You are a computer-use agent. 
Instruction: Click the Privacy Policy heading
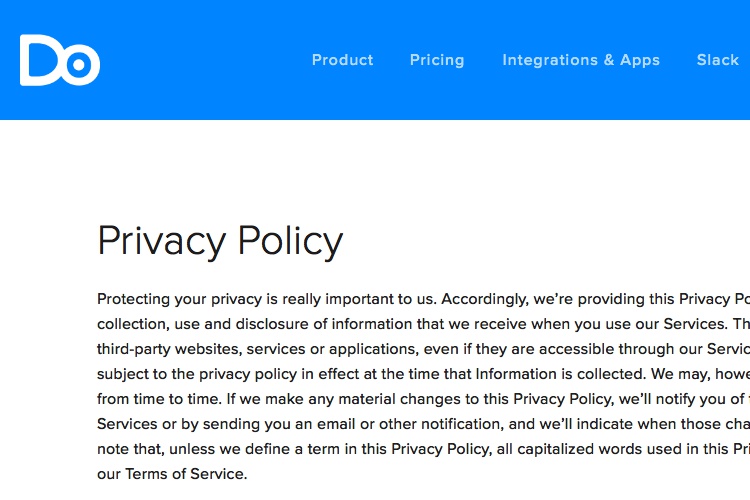pyautogui.click(x=220, y=241)
